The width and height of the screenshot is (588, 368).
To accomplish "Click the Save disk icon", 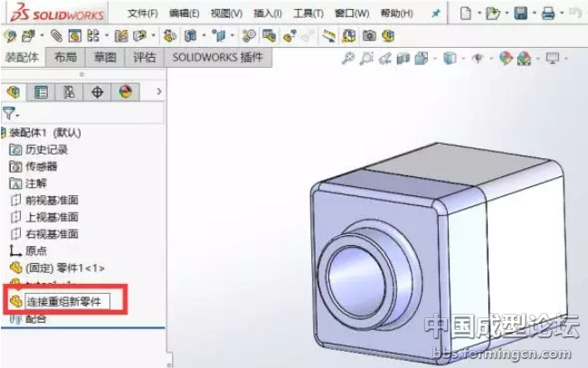I will (x=521, y=14).
